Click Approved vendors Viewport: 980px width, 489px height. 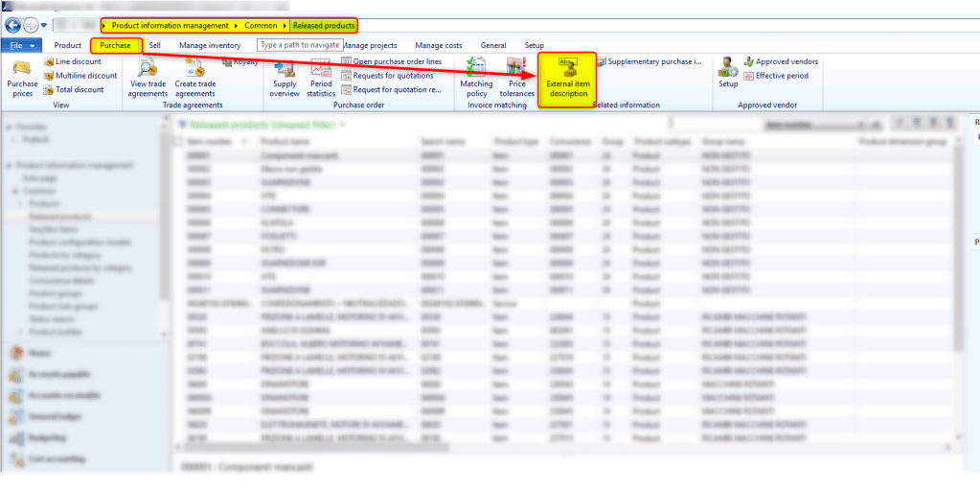click(786, 61)
